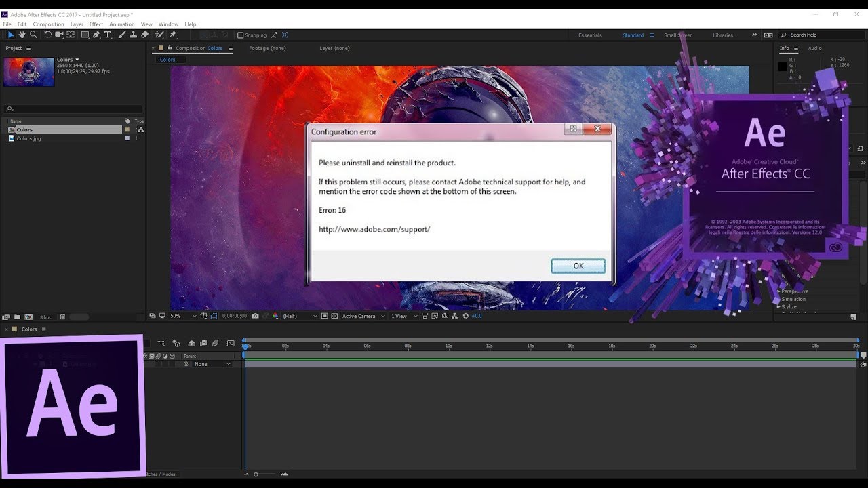Open the Active Camera view dropdown
Image resolution: width=868 pixels, height=488 pixels.
click(x=363, y=316)
